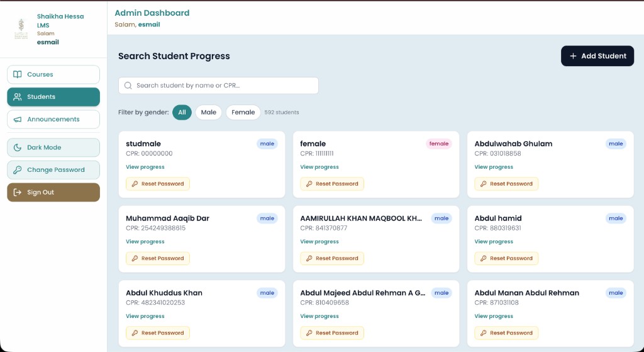
Task: Reset password for Abdul Majeed Abdul Rehman
Action: [332, 333]
